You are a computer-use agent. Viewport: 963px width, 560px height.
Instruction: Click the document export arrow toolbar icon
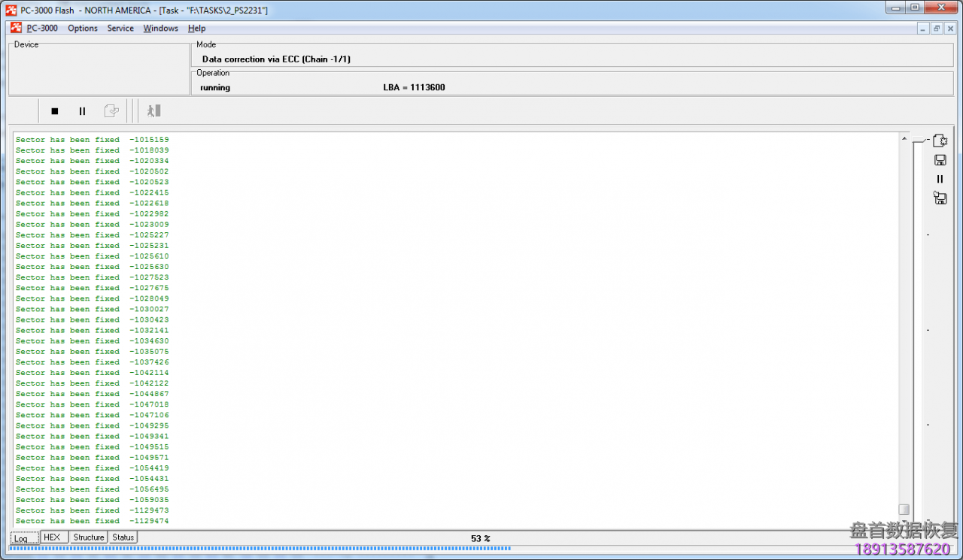(x=111, y=111)
